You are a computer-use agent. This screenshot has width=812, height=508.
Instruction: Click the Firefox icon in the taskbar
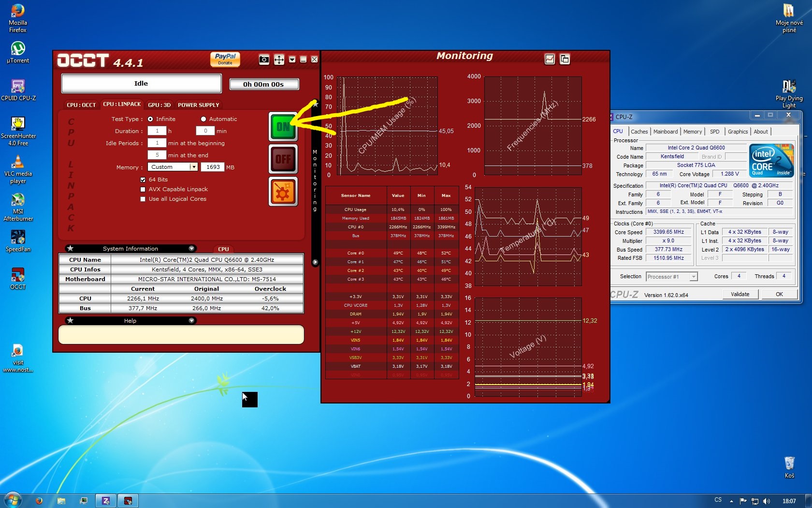tap(39, 501)
